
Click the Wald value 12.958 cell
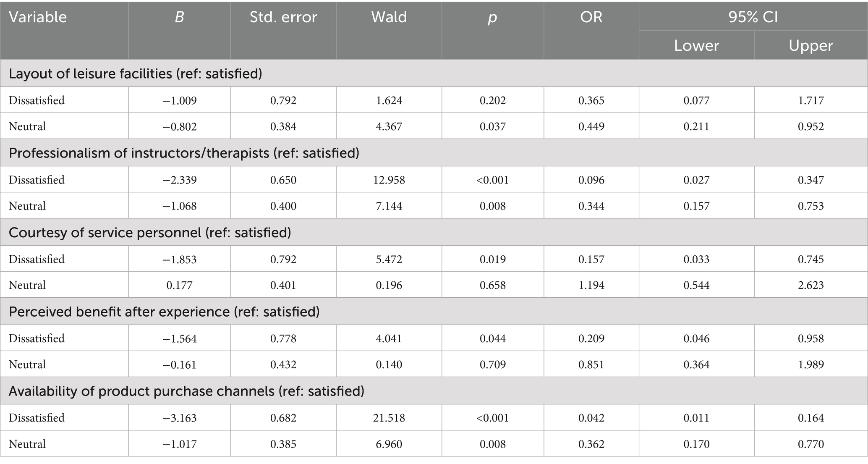(389, 180)
